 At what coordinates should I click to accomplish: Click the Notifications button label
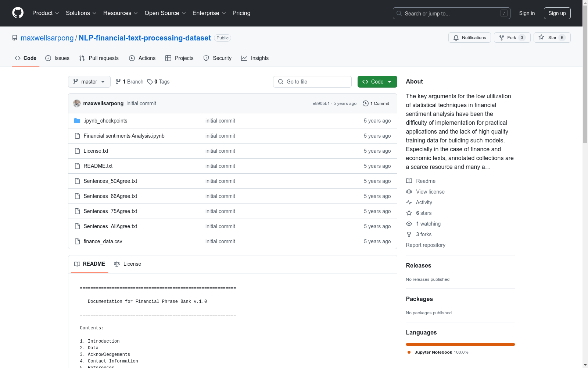point(474,38)
